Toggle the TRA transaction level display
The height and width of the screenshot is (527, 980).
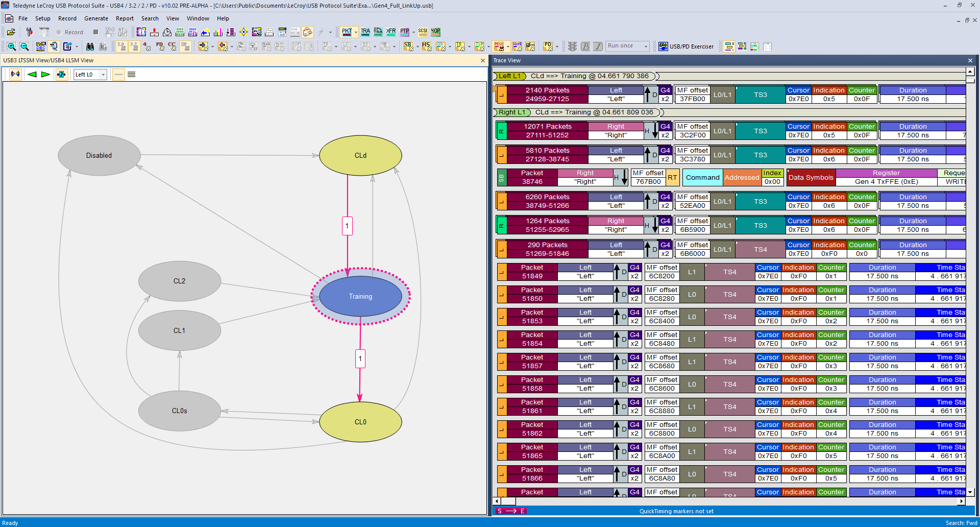coord(365,32)
